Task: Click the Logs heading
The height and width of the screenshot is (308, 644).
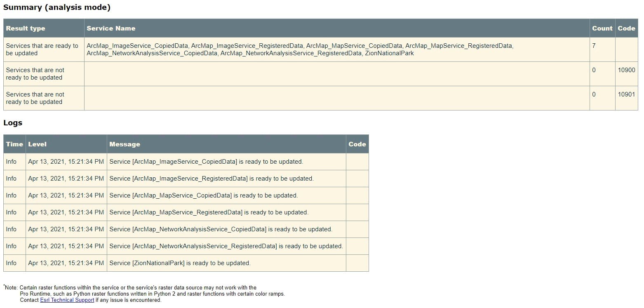Action: click(12, 122)
